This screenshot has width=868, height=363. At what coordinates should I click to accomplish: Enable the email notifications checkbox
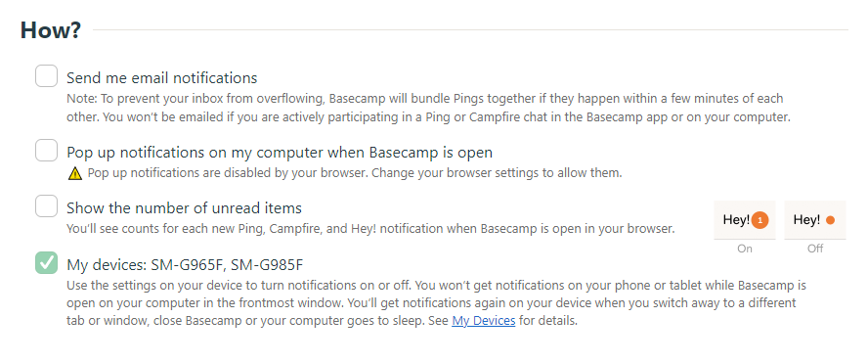47,76
